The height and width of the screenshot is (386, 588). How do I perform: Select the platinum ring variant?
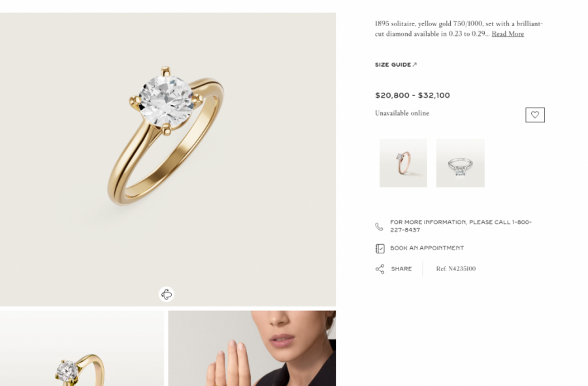tap(460, 163)
